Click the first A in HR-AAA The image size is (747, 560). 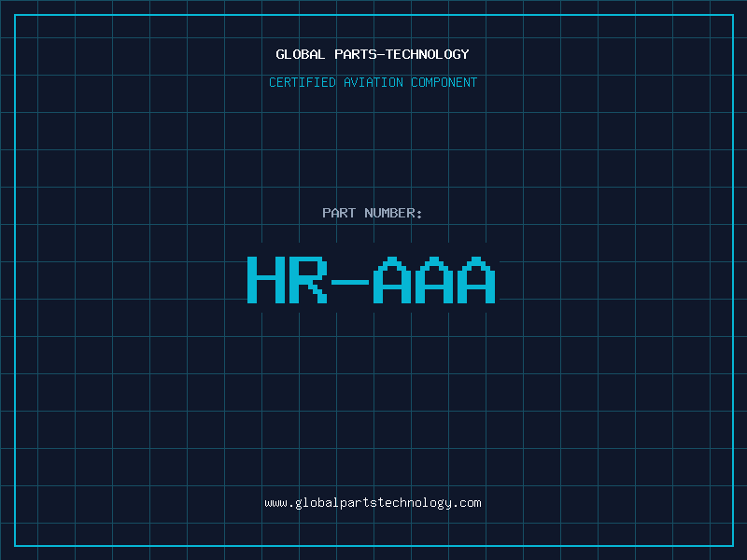(x=391, y=280)
